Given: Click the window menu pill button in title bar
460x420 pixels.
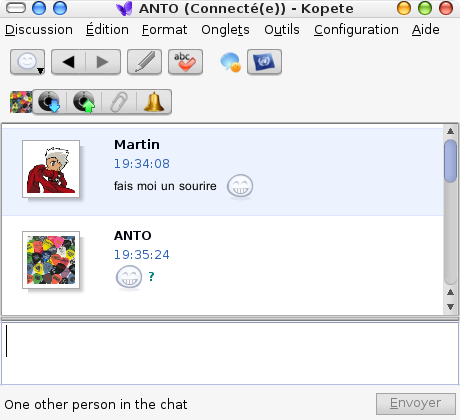Looking at the screenshot, I should (16, 8).
